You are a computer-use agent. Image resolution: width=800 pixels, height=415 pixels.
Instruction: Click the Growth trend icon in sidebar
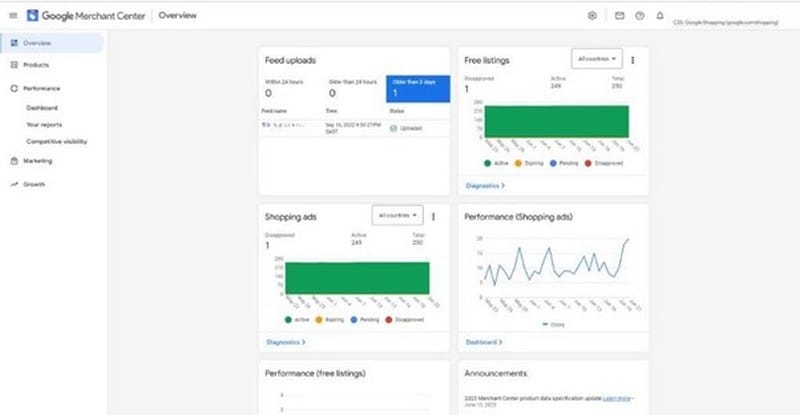pos(14,184)
